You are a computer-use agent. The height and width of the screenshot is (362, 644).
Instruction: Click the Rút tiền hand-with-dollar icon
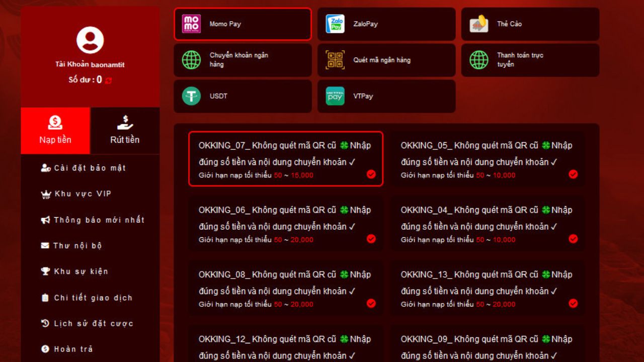click(x=125, y=122)
